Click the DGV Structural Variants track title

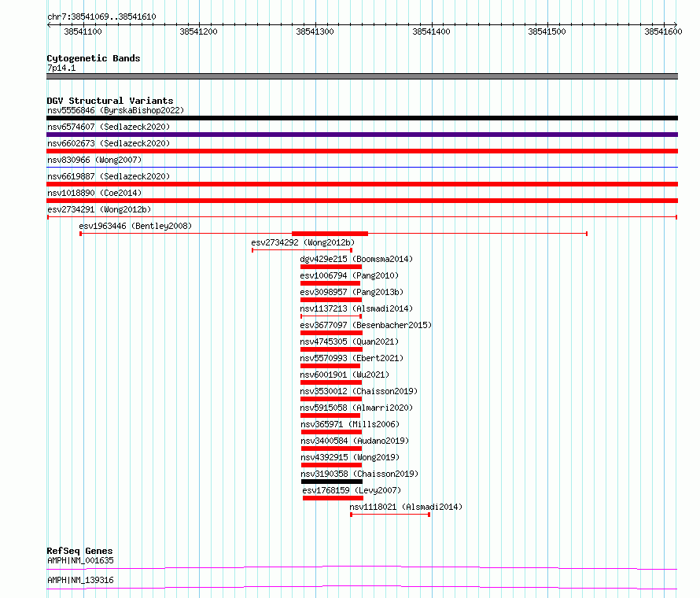109,101
